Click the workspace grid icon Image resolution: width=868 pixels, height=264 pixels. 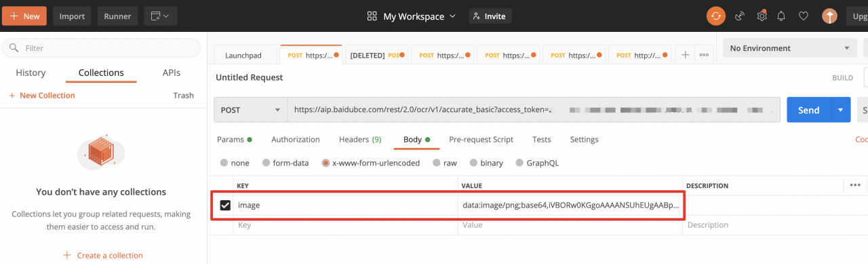pos(372,16)
